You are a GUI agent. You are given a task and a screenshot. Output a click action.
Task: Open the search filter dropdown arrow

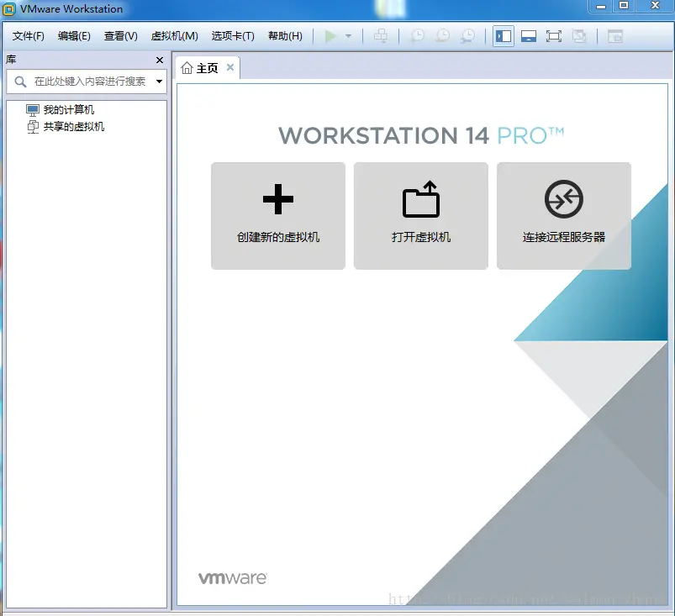point(159,82)
